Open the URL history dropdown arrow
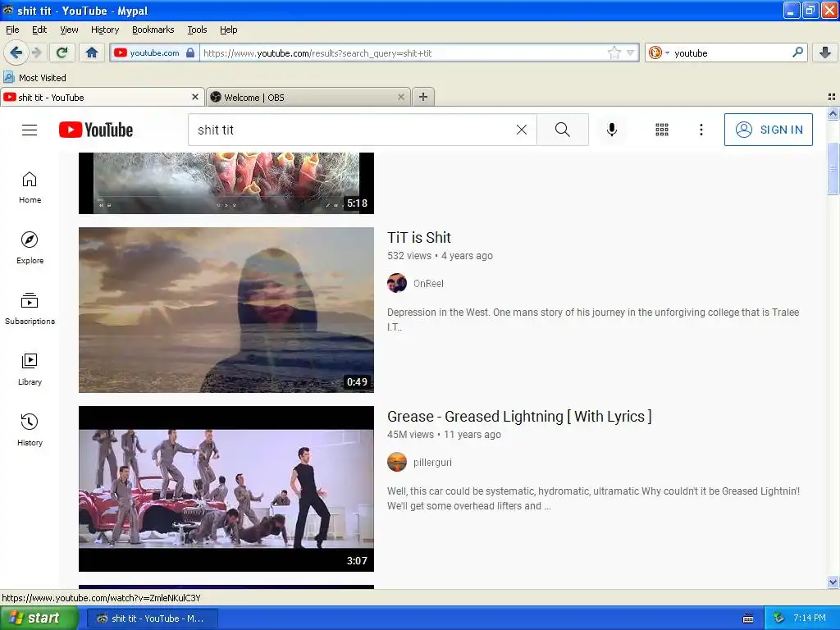 click(631, 52)
